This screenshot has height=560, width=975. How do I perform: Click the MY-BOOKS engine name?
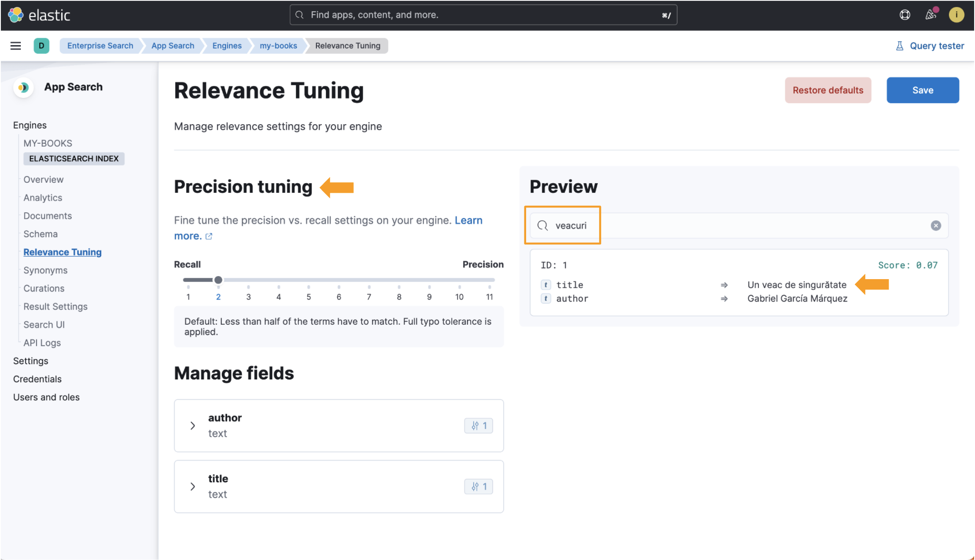[48, 144]
